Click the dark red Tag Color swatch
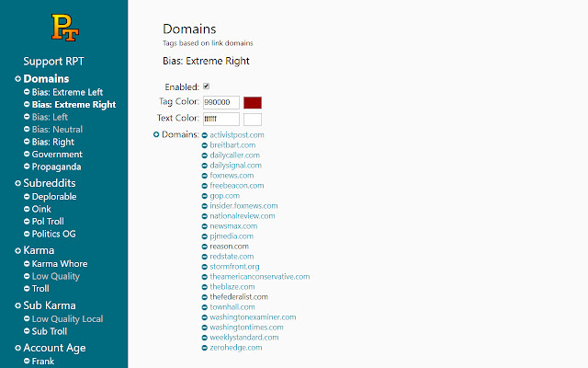Image resolution: width=588 pixels, height=368 pixels. click(x=253, y=102)
